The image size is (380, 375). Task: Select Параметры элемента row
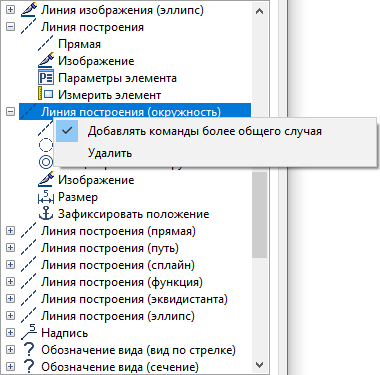click(117, 78)
